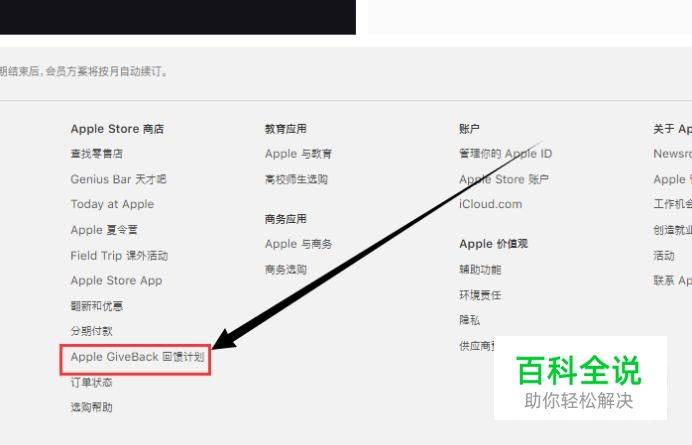Open the 活动 link under 关于
Image resolution: width=692 pixels, height=445 pixels.
(664, 256)
